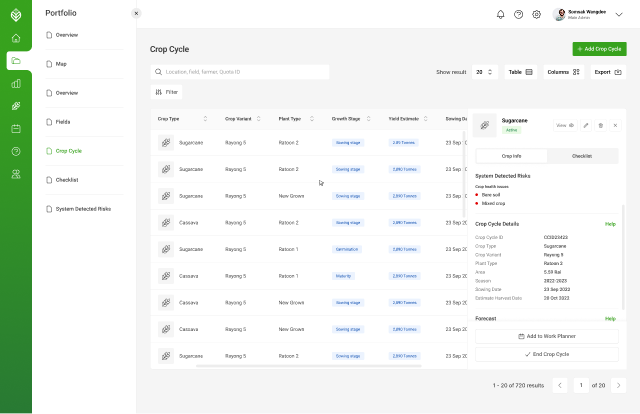Click the Add Crop Cycle button
The width and height of the screenshot is (640, 414).
coord(599,49)
